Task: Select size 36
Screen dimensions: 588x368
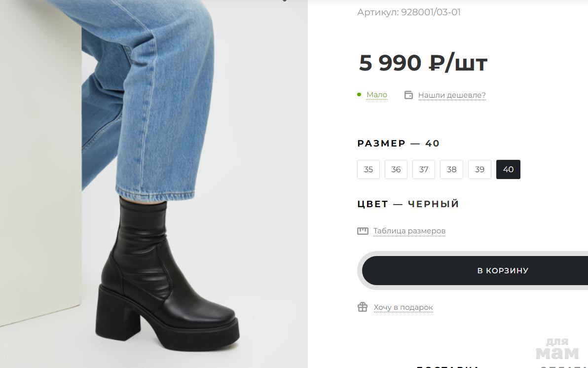Action: (396, 170)
